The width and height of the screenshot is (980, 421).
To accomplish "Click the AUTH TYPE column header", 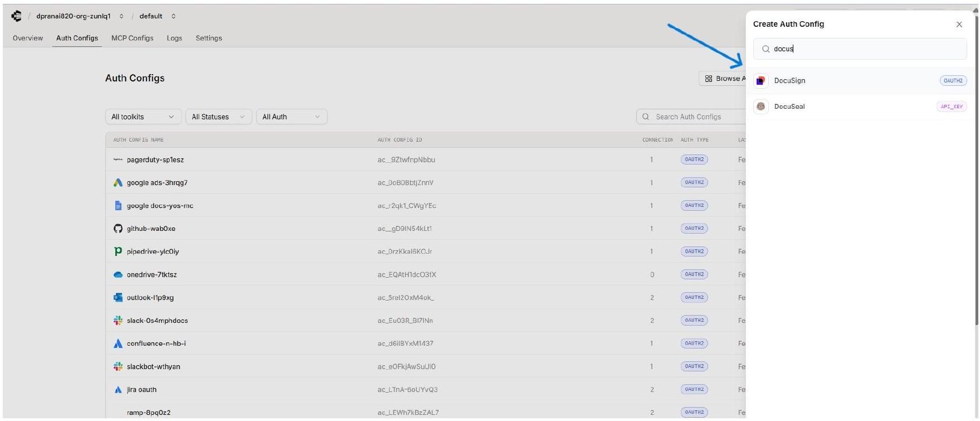I will (x=694, y=140).
